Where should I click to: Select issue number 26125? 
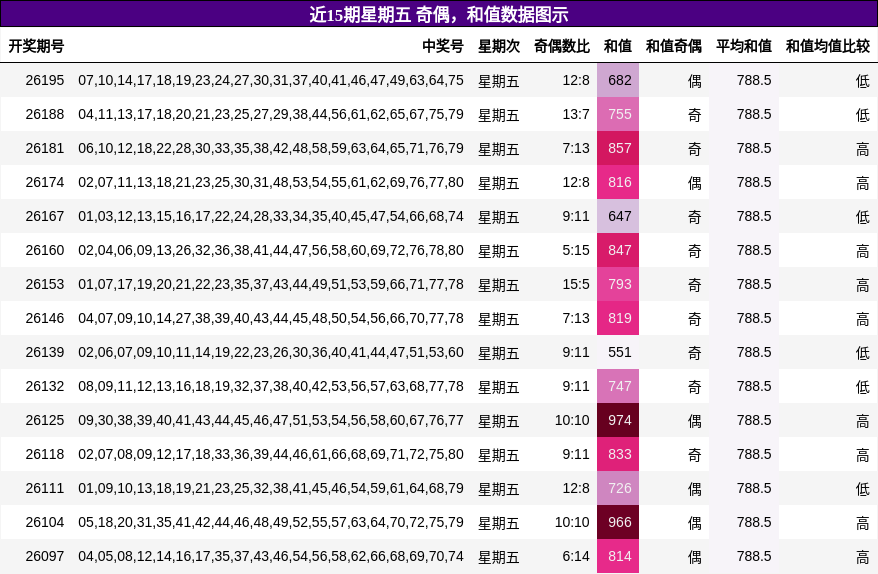coord(45,420)
